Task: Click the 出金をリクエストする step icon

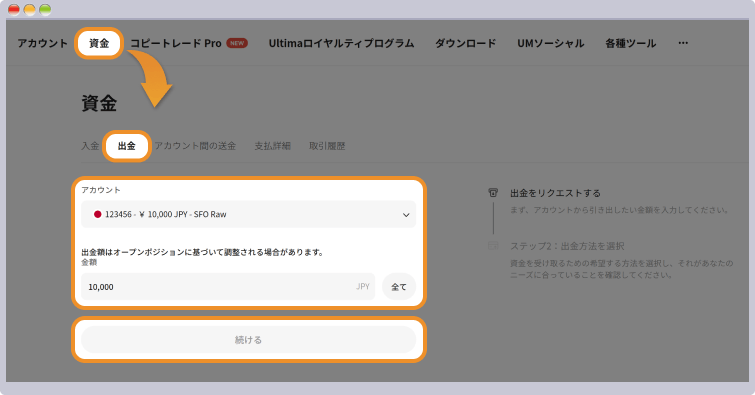Action: coord(493,193)
